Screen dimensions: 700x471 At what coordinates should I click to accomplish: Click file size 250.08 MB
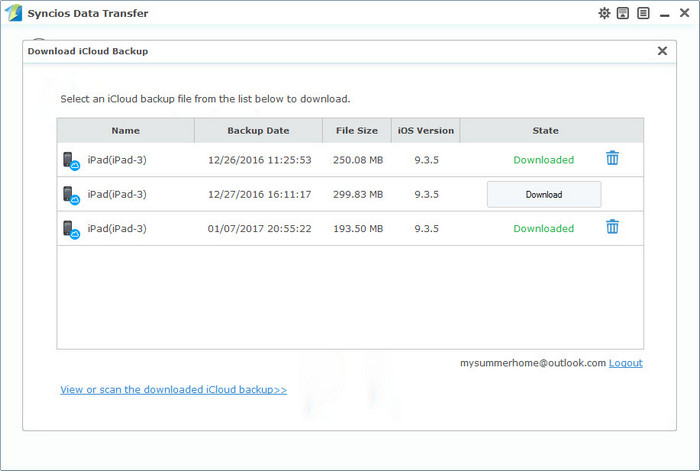[358, 160]
